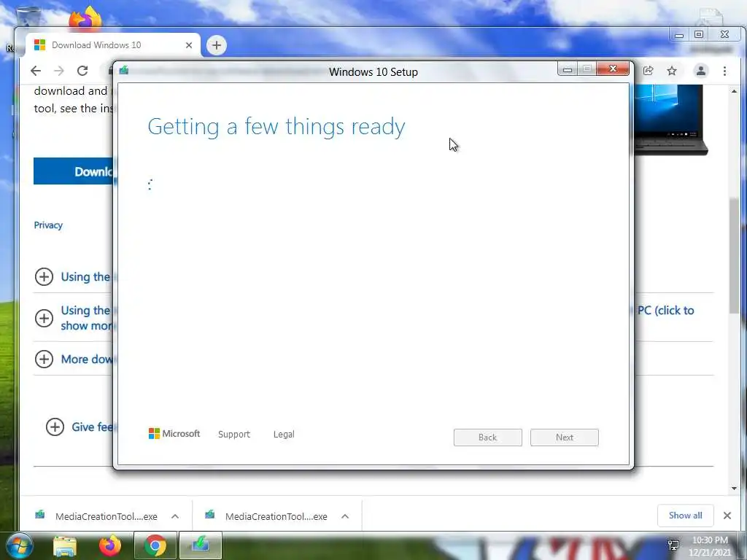Click the network tray icon
The width and height of the screenshot is (747, 560).
coord(673,545)
